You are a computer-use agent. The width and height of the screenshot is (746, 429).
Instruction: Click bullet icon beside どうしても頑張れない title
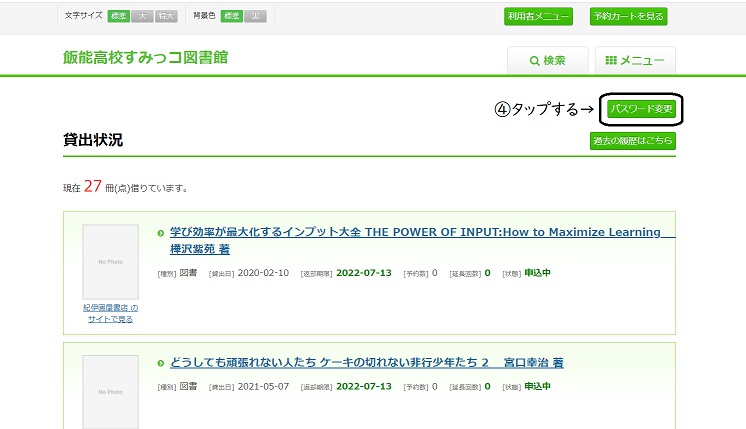161,363
